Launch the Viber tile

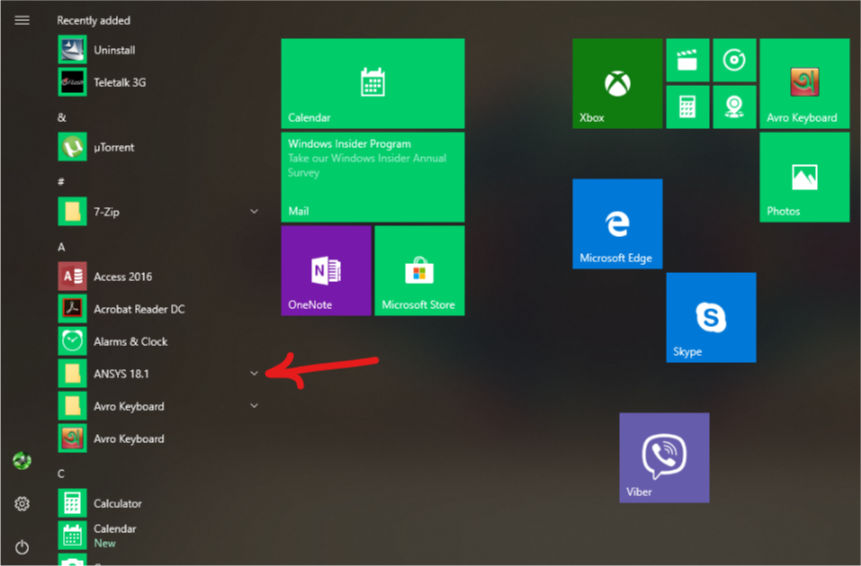pos(664,458)
